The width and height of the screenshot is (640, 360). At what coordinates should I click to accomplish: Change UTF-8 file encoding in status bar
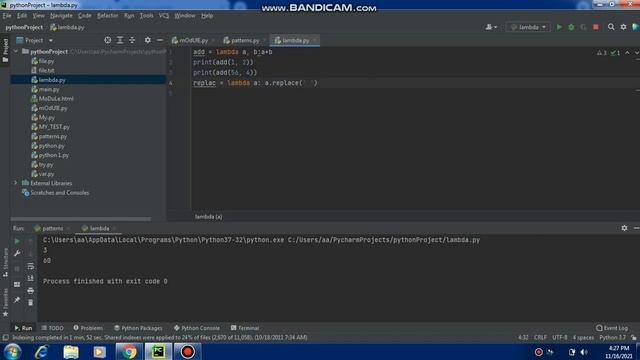pyautogui.click(x=560, y=338)
